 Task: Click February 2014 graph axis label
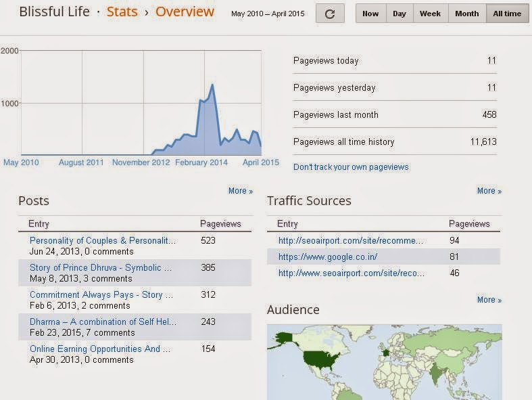coord(201,163)
